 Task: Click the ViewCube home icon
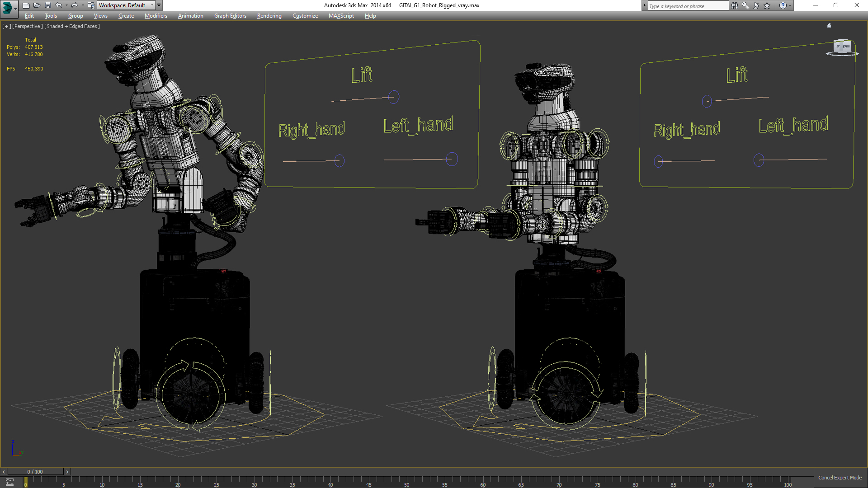click(x=829, y=26)
